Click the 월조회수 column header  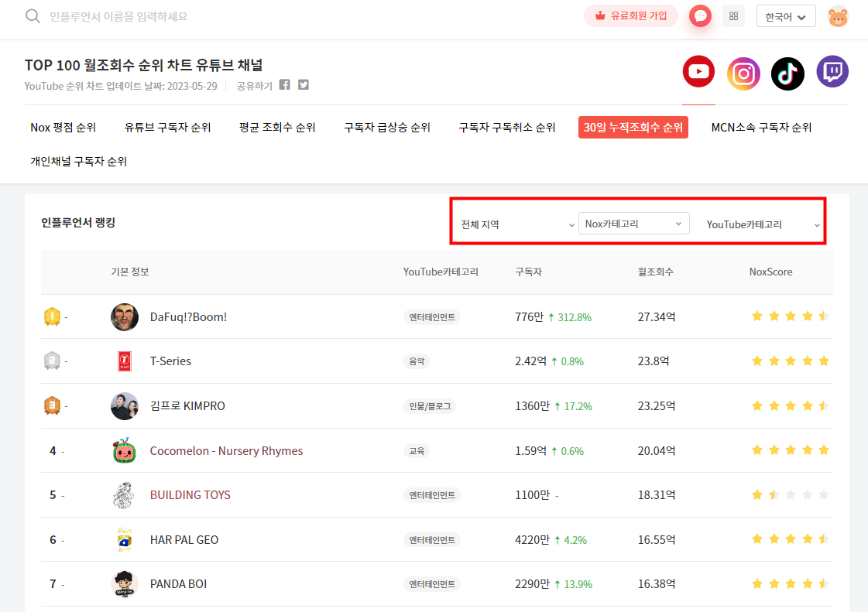tap(655, 272)
